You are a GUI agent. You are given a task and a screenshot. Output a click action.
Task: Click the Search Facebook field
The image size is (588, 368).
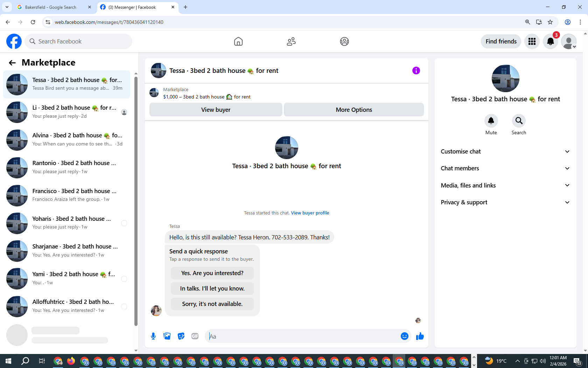coord(78,41)
